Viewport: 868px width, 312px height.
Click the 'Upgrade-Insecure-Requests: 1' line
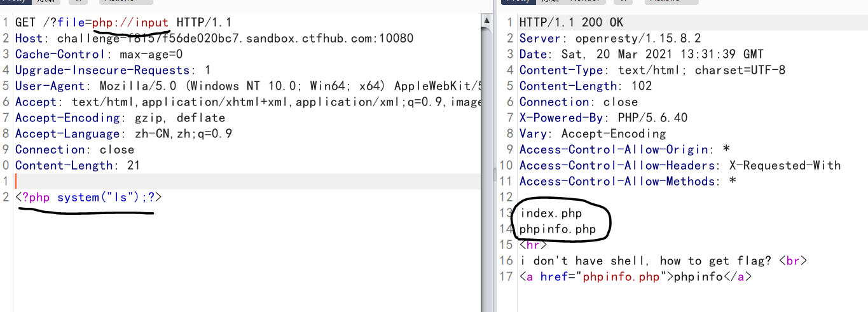coord(113,70)
